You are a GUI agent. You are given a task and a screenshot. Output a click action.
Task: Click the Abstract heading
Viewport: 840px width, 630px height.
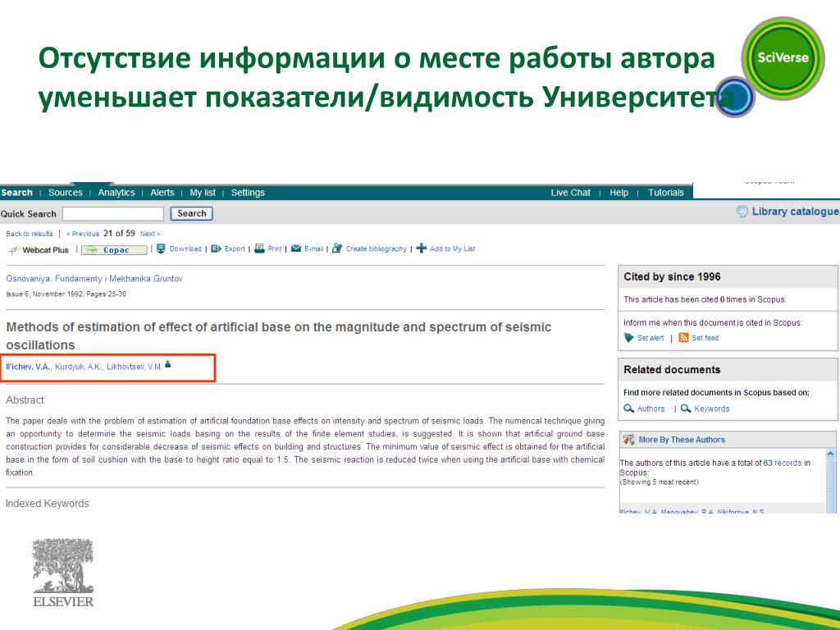pyautogui.click(x=25, y=400)
